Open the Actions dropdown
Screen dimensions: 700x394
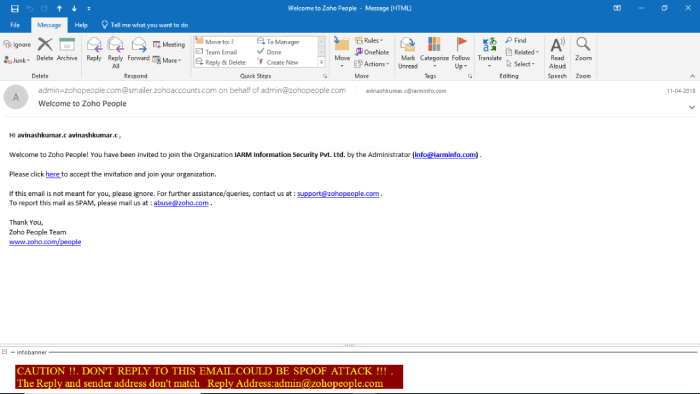coord(372,64)
